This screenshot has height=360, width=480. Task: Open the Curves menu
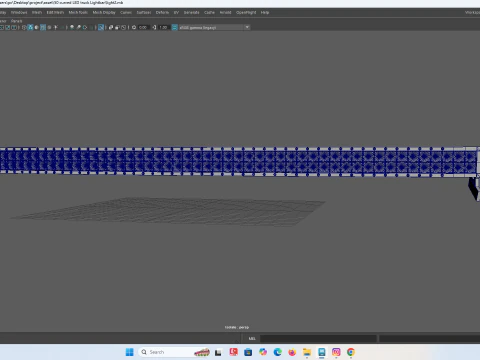(126, 12)
